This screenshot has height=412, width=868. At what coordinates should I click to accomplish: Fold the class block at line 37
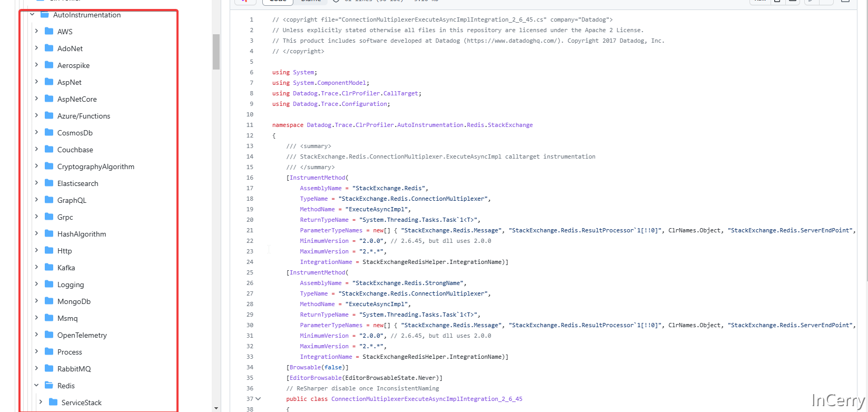tap(258, 399)
